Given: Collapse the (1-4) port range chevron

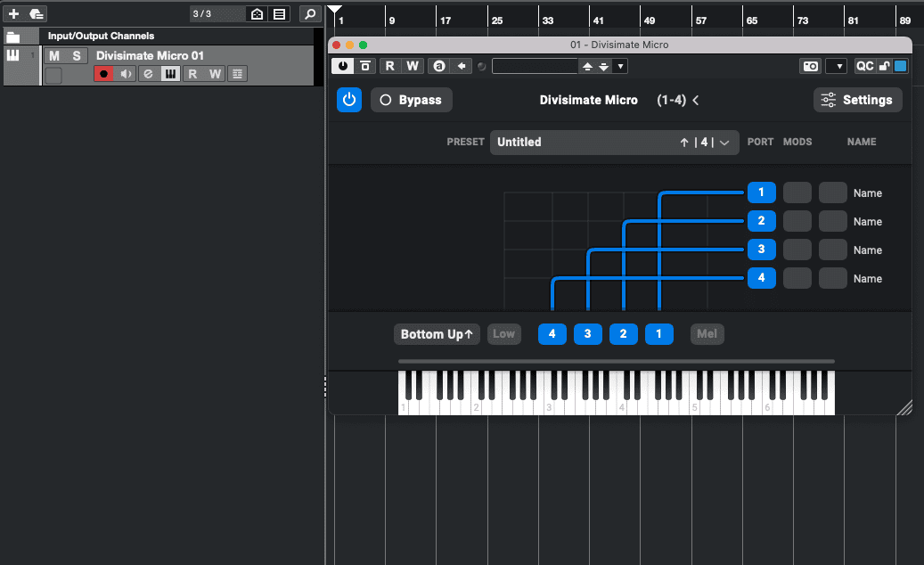Looking at the screenshot, I should 696,100.
